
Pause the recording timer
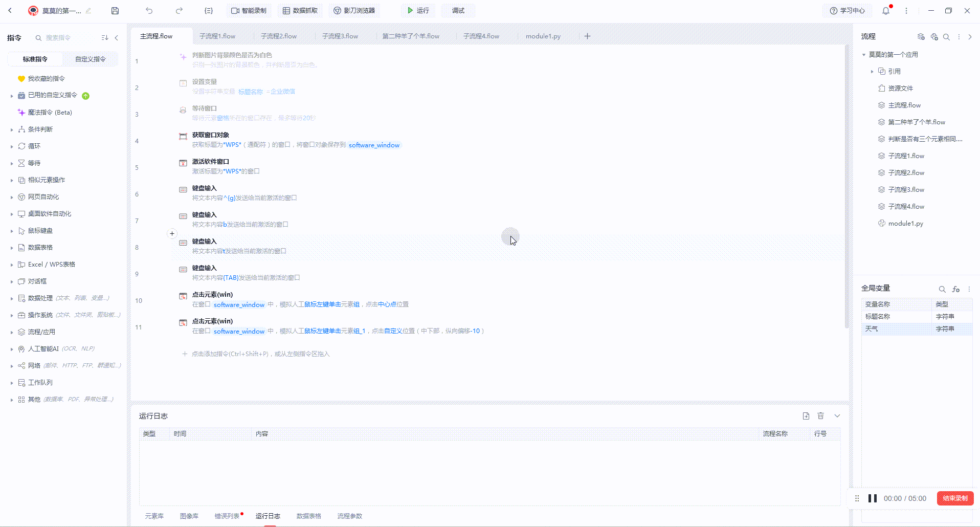(873, 498)
